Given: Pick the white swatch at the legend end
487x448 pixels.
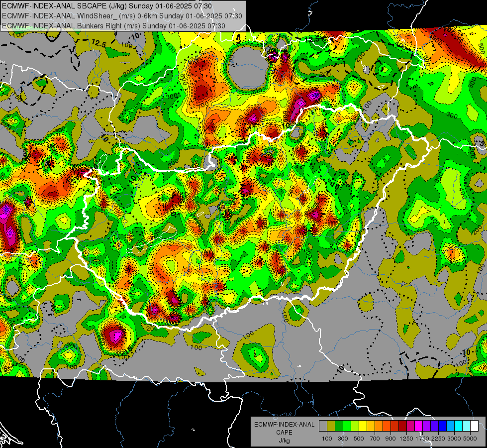Looking at the screenshot, I should coord(474,426).
